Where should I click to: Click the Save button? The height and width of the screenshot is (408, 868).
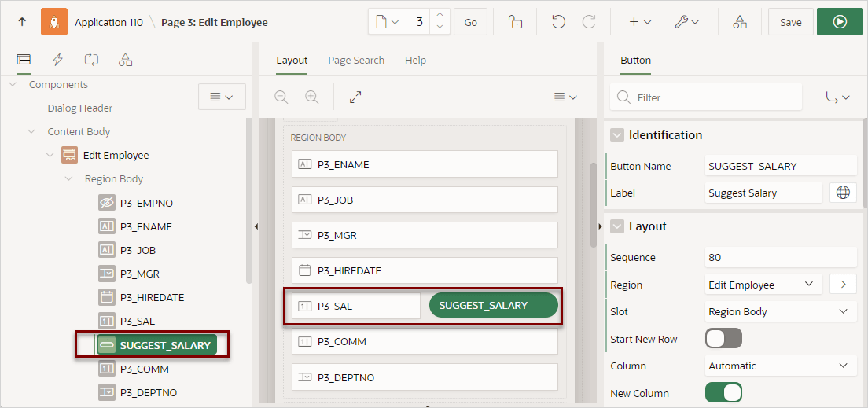pos(790,22)
